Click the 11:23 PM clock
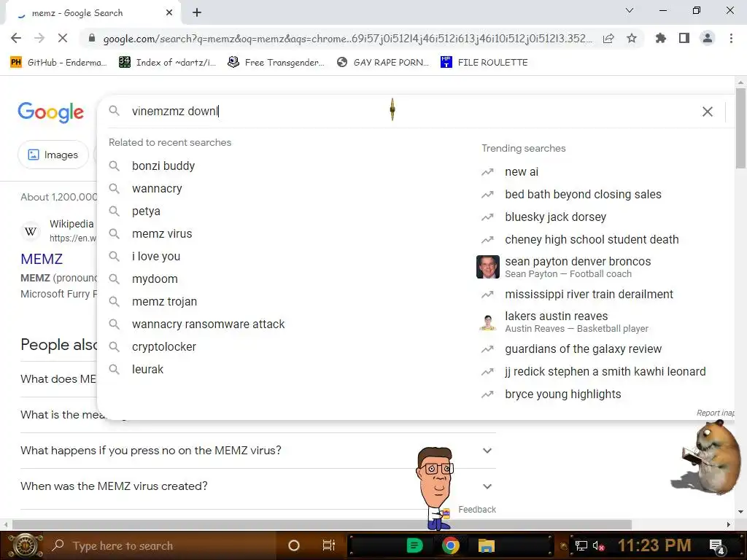 [654, 545]
